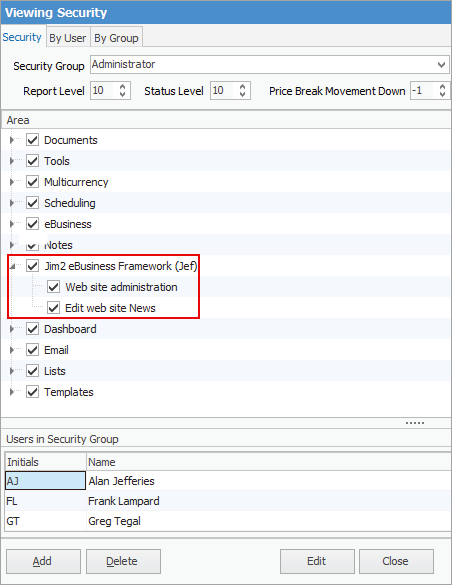The image size is (452, 585).
Task: Toggle the Scheduling checkbox
Action: 32,203
